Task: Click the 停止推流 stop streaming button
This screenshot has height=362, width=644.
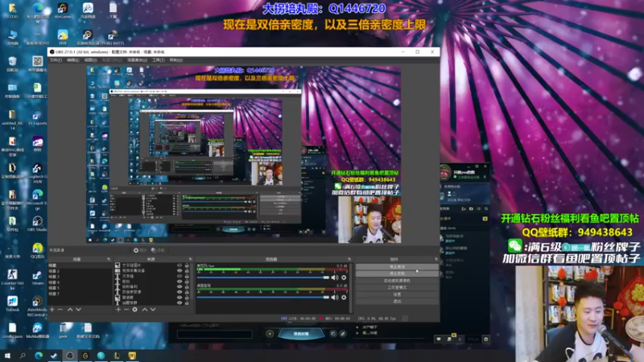Action: coord(397,267)
